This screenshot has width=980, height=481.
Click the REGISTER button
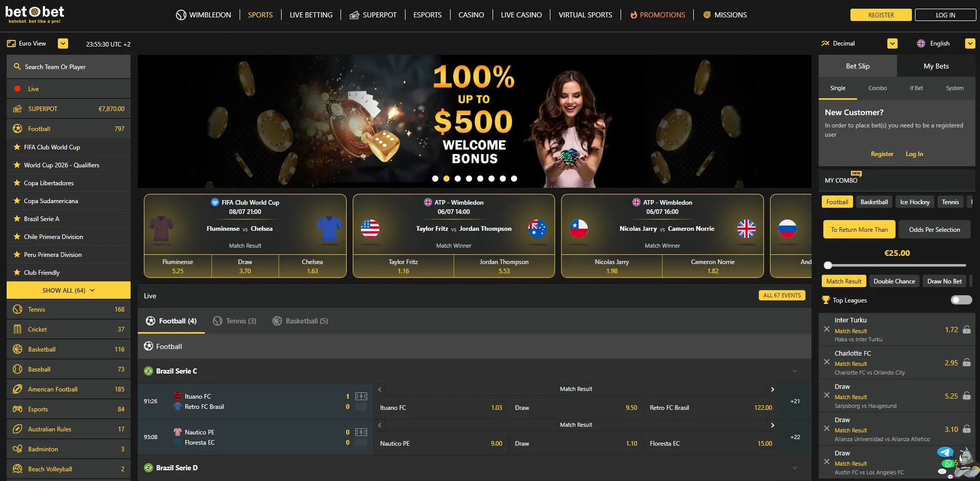[881, 15]
